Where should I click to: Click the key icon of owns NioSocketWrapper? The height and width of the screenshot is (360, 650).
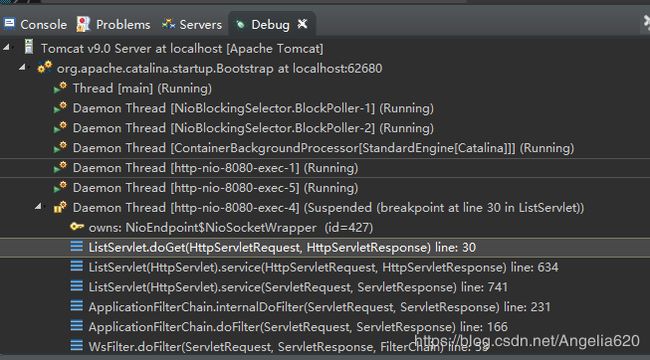(x=77, y=226)
